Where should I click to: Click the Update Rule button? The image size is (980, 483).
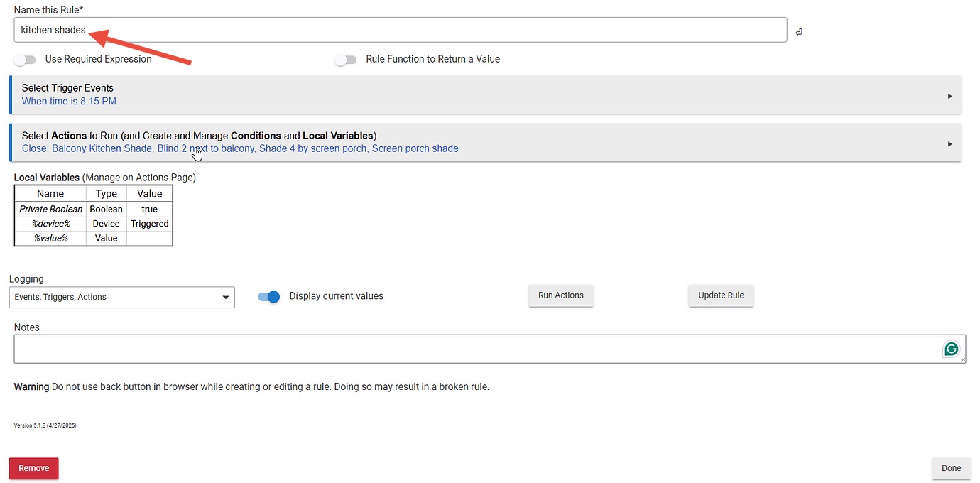click(721, 295)
